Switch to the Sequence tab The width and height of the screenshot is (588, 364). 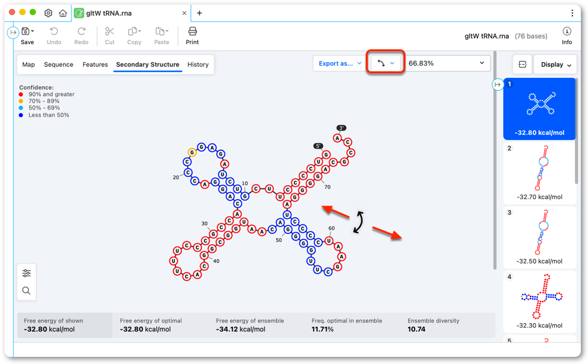coord(58,64)
